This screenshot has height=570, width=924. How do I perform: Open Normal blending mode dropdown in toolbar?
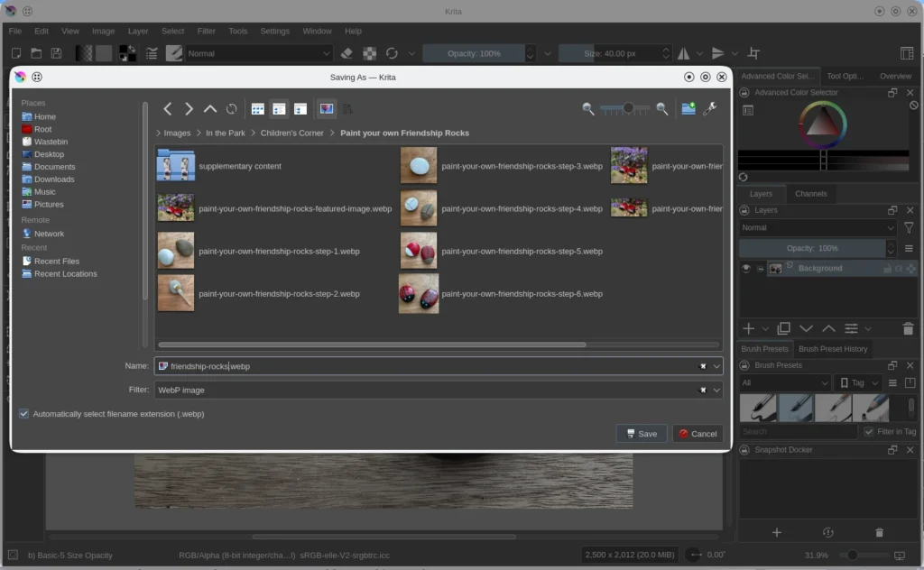click(259, 53)
